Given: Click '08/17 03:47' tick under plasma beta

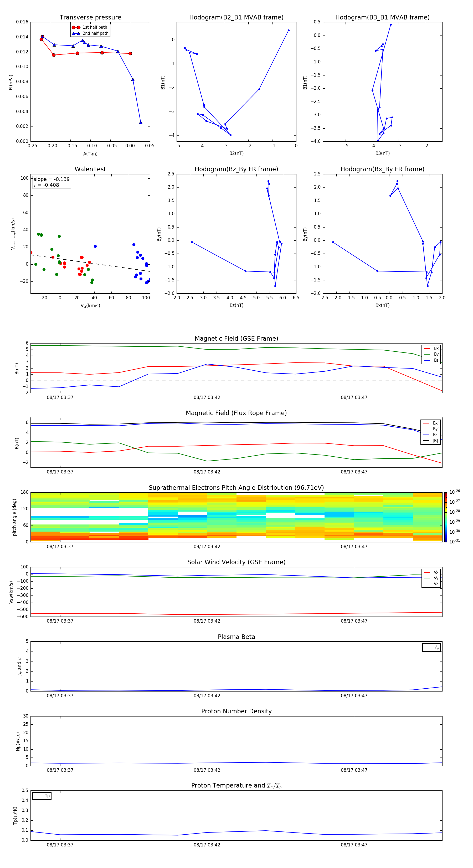Looking at the screenshot, I should [354, 695].
